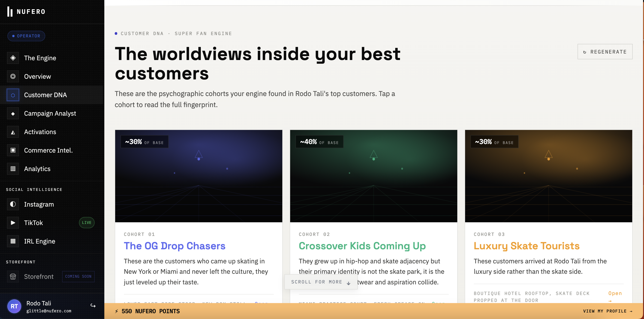Open The Engine diamond icon

pyautogui.click(x=13, y=58)
